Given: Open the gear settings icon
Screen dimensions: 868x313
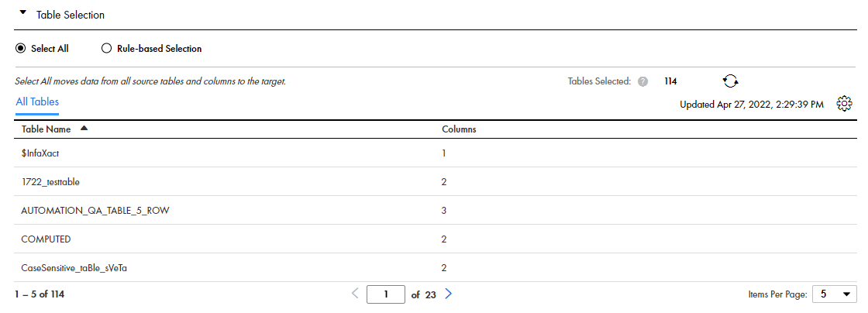Looking at the screenshot, I should [x=844, y=104].
